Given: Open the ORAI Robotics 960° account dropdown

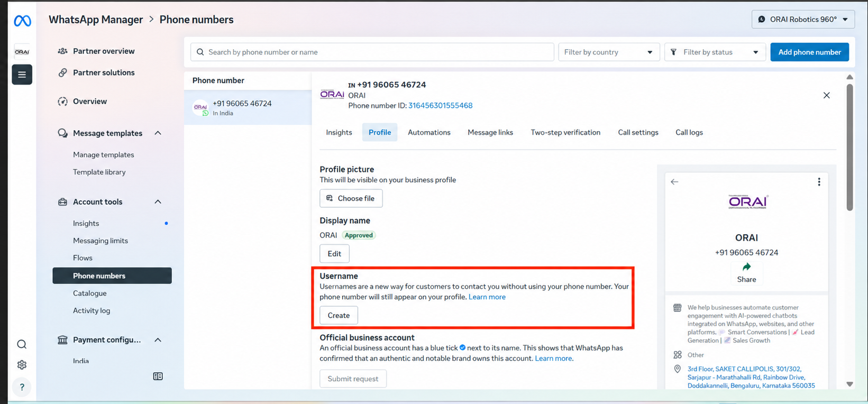Looking at the screenshot, I should click(803, 20).
